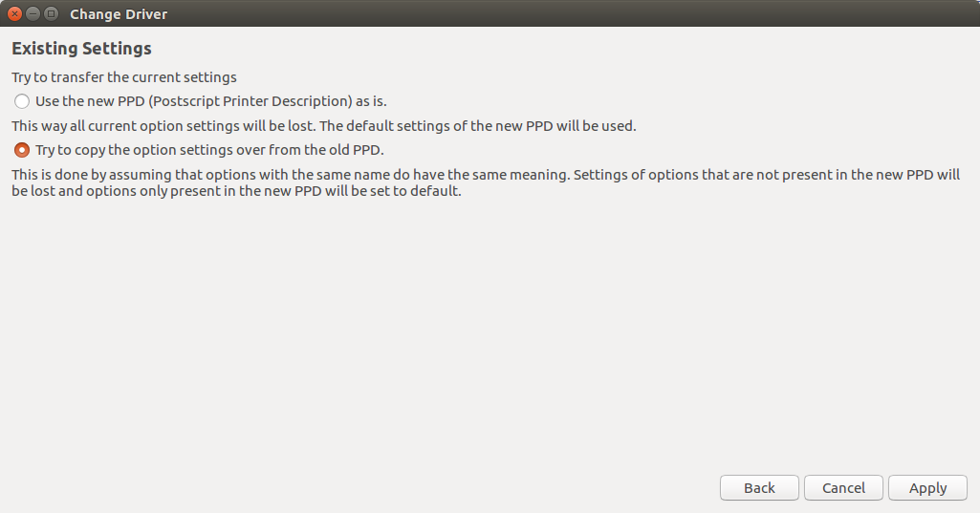Click the '(Postscript Printer Description)' parenthetical text
Screen dimensions: 980x513
pyautogui.click(x=250, y=101)
